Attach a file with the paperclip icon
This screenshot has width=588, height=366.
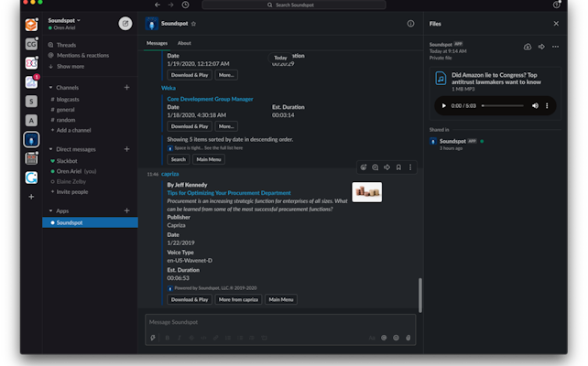(408, 338)
